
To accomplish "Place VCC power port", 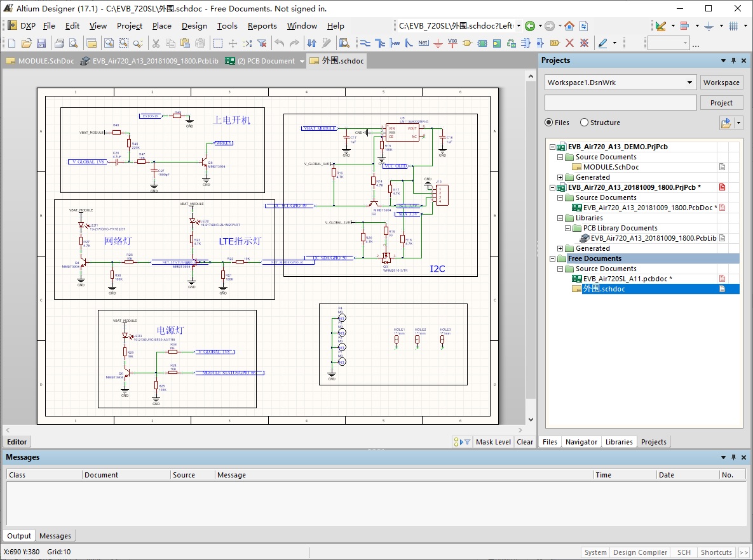I will 452,43.
